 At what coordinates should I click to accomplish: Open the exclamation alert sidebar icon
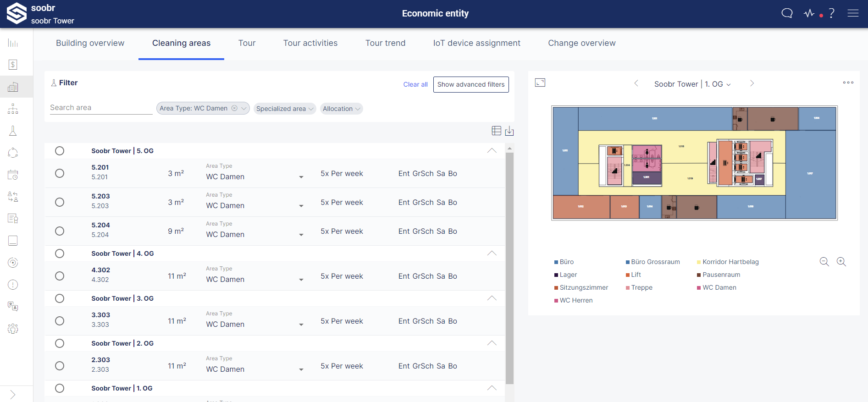tap(13, 285)
